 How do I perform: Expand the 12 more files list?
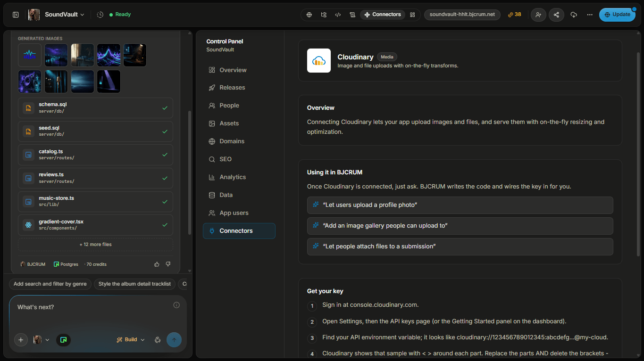click(x=95, y=245)
